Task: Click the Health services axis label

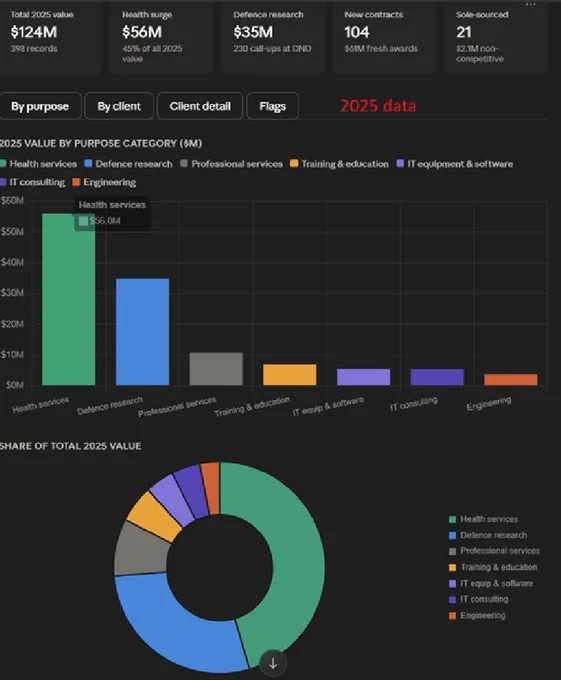Action: [41, 405]
